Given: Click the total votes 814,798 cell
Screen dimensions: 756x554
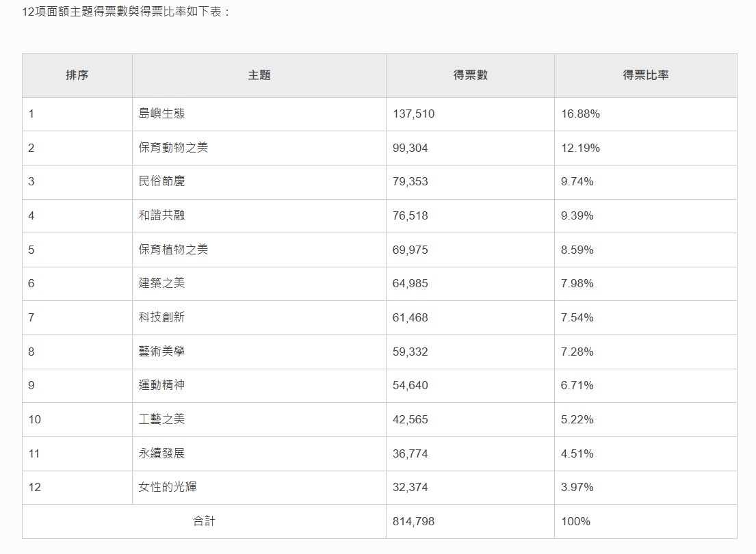Looking at the screenshot, I should [x=413, y=521].
